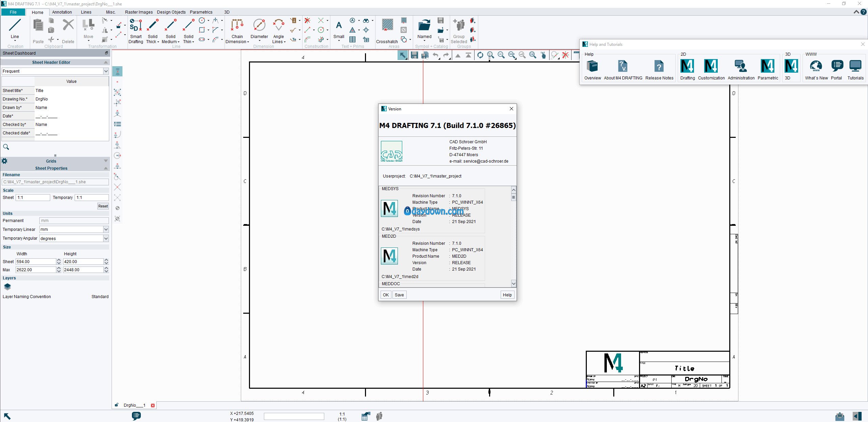Screen dimensions: 868x422
Task: Open the File menu
Action: coord(13,12)
